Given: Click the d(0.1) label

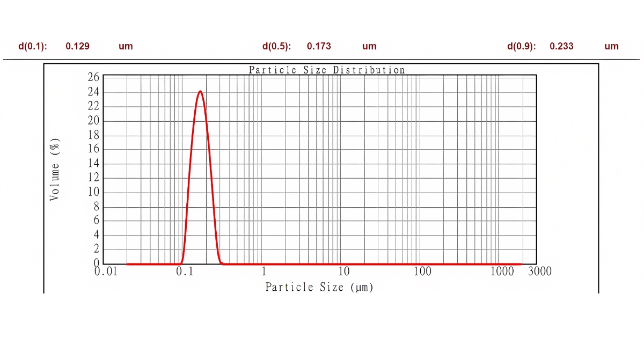Looking at the screenshot, I should [x=33, y=46].
